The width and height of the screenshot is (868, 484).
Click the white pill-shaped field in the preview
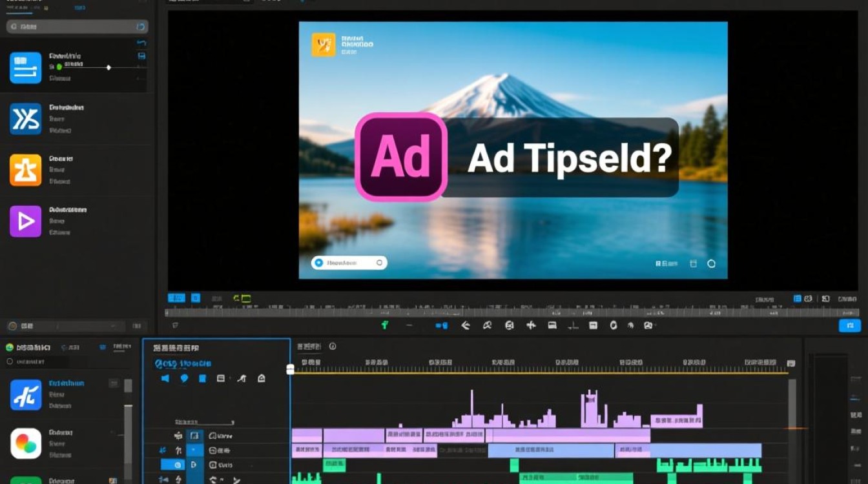[349, 263]
